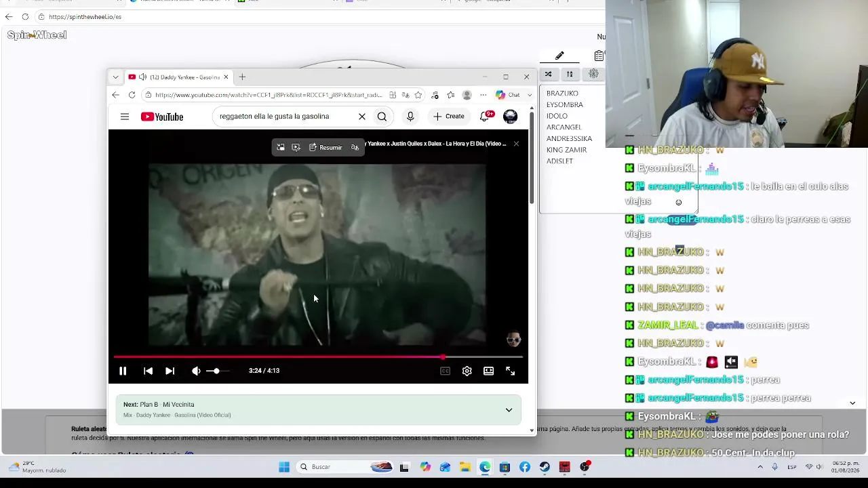Seek on the red video progress bar

(x=318, y=357)
